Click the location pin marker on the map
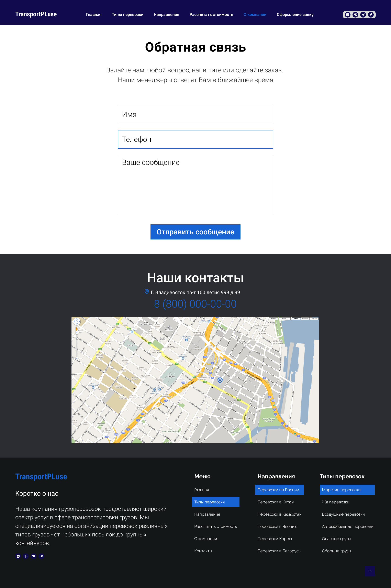Screen dimensions: 391x588 [x=220, y=381]
